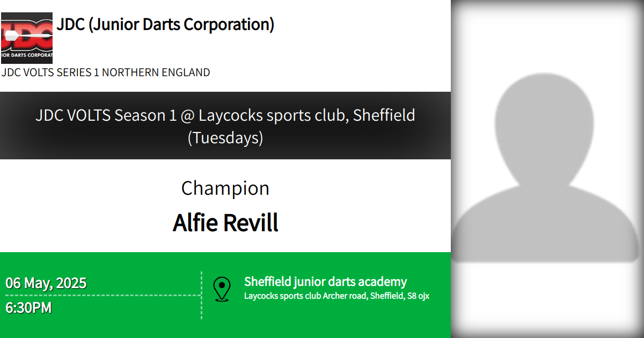Click JDC VOLTS SERIES 1 NORTHERN ENGLAND text
The width and height of the screenshot is (644, 338).
pyautogui.click(x=106, y=72)
